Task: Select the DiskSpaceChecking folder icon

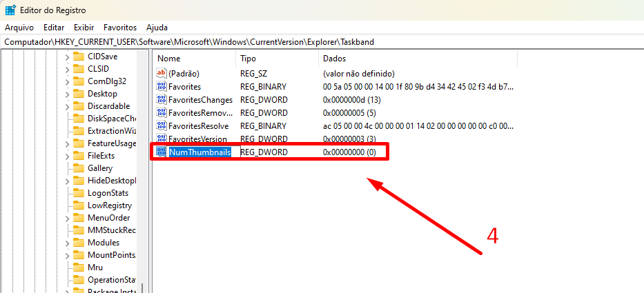Action: tap(79, 119)
